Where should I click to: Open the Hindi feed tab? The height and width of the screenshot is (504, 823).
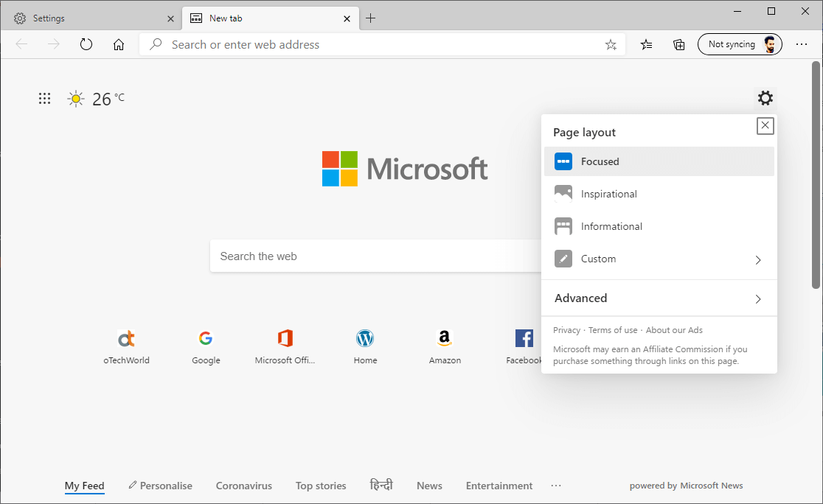coord(381,485)
